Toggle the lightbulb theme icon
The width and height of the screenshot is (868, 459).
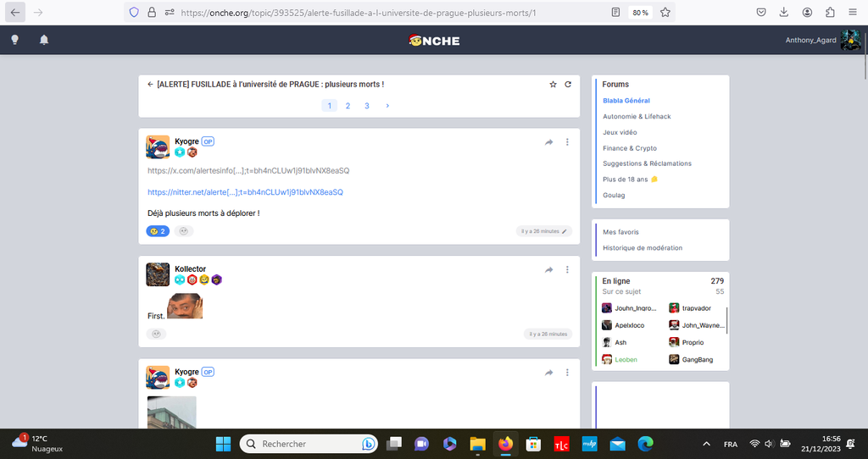point(14,40)
